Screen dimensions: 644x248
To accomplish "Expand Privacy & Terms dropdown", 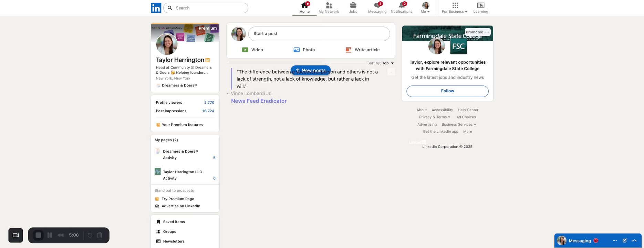I will tap(434, 117).
